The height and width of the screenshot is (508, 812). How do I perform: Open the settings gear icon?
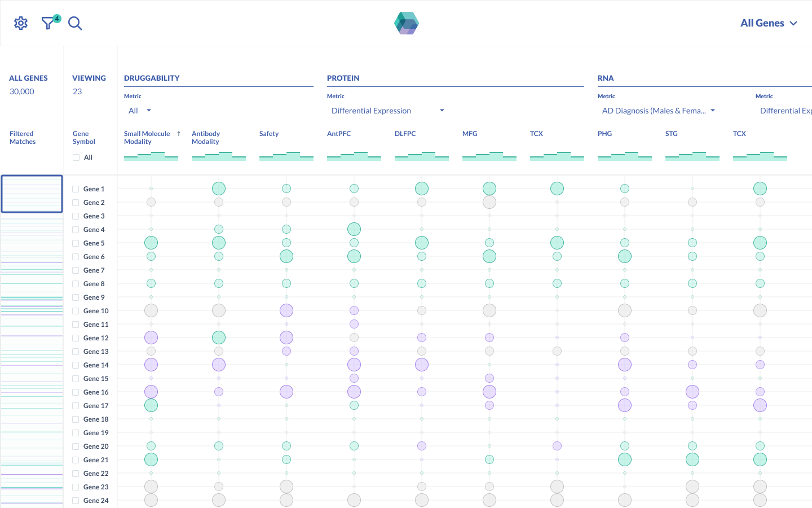point(21,23)
